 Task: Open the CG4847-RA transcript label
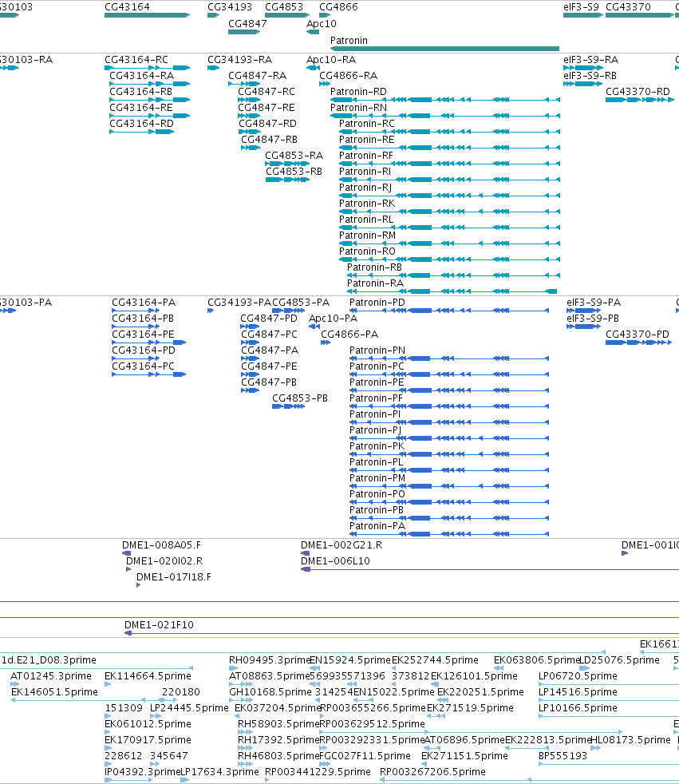(257, 76)
